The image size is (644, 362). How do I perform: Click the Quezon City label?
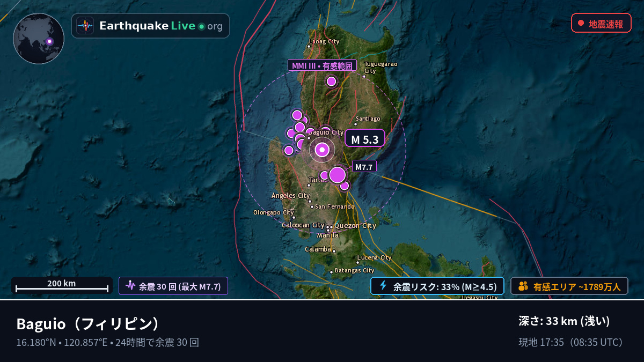355,226
